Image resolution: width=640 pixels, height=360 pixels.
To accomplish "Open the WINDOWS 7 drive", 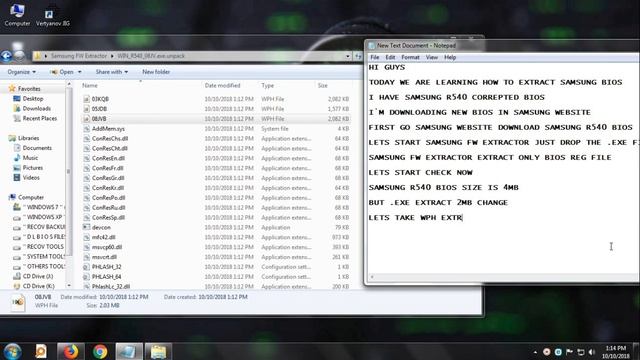I will pos(39,207).
